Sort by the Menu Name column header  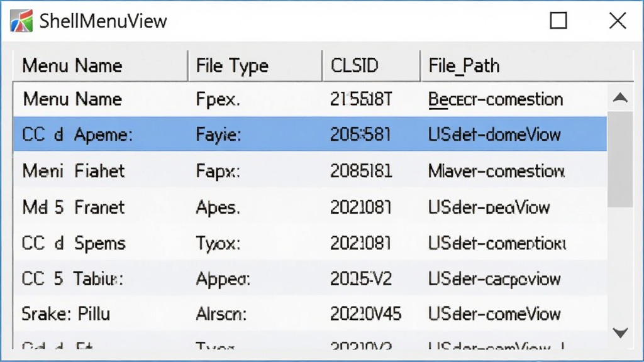coord(100,65)
